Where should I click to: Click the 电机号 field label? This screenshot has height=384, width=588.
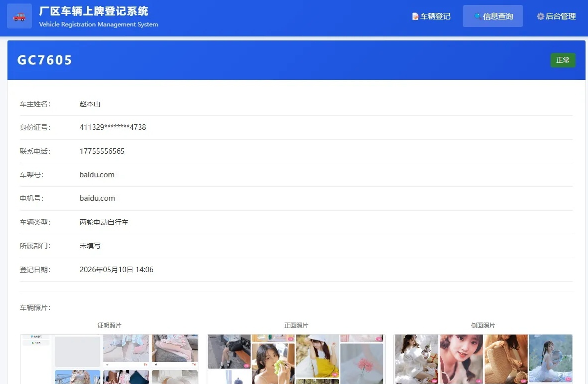coord(31,198)
